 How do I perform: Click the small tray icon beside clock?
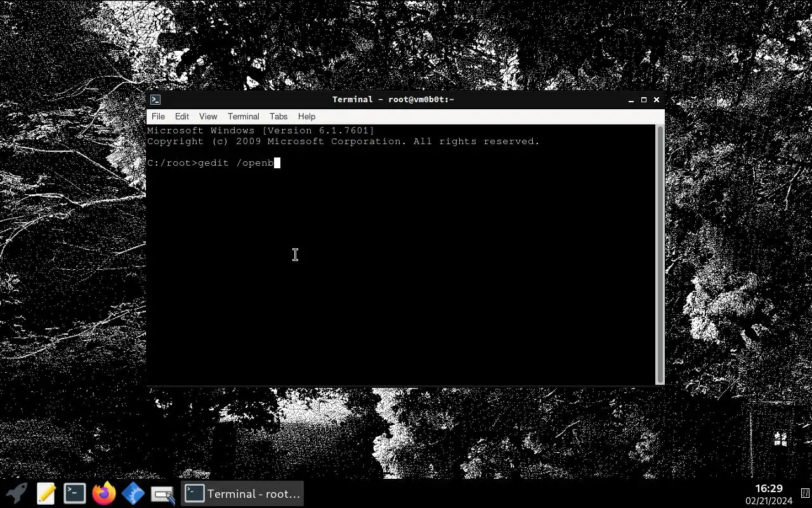coord(805,493)
